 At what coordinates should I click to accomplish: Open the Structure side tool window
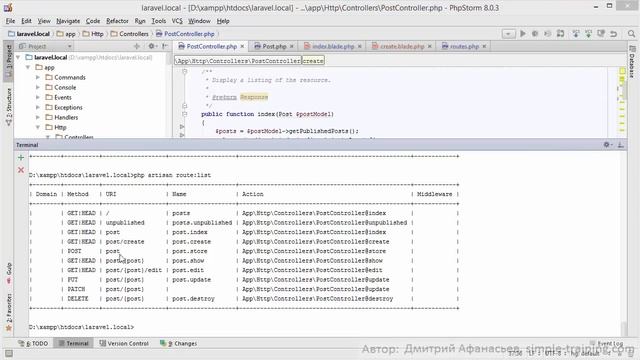(9, 107)
